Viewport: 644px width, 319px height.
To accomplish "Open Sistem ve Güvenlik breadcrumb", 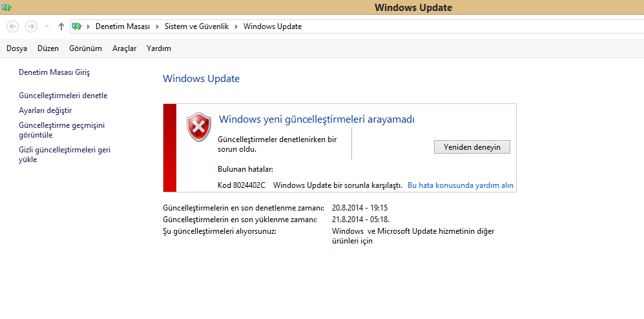I will [x=197, y=26].
